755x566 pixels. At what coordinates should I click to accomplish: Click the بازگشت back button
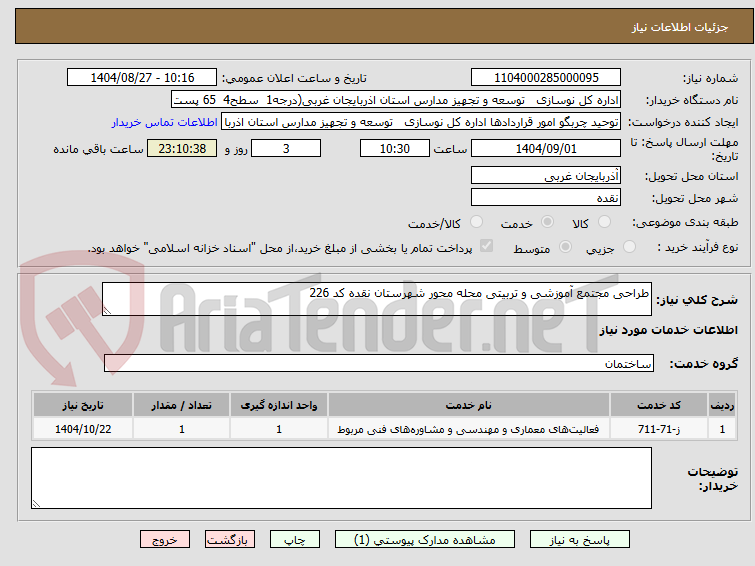click(230, 540)
